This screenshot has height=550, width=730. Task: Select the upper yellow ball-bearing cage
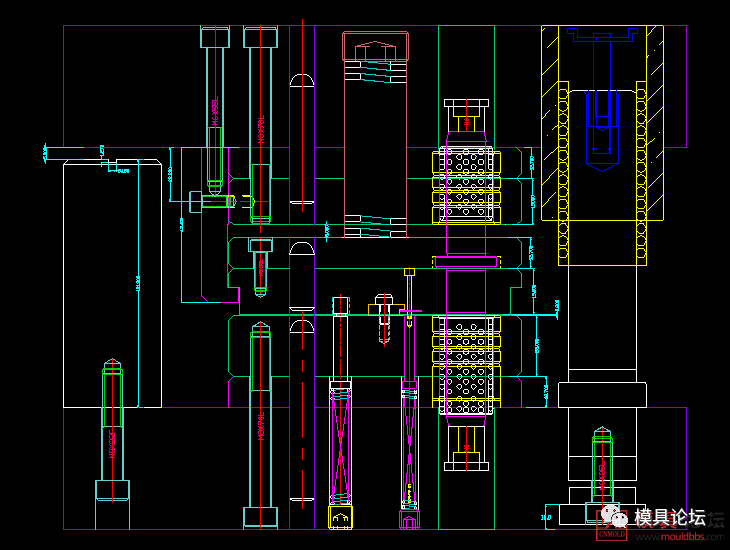tap(466, 185)
